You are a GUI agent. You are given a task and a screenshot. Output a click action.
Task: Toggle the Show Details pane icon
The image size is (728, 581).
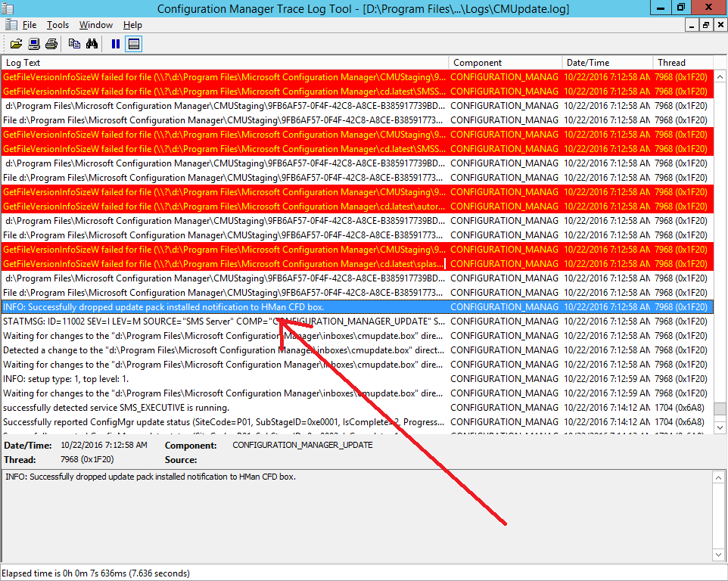coord(134,44)
